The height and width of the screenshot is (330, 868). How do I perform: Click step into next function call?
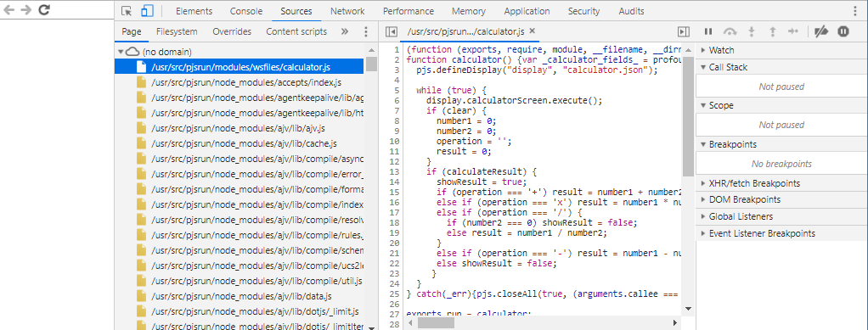pos(751,32)
